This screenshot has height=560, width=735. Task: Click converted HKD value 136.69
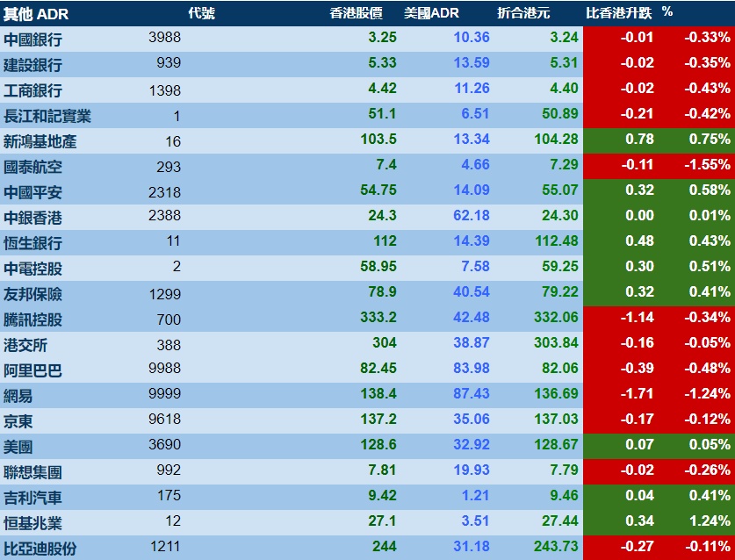coord(557,393)
